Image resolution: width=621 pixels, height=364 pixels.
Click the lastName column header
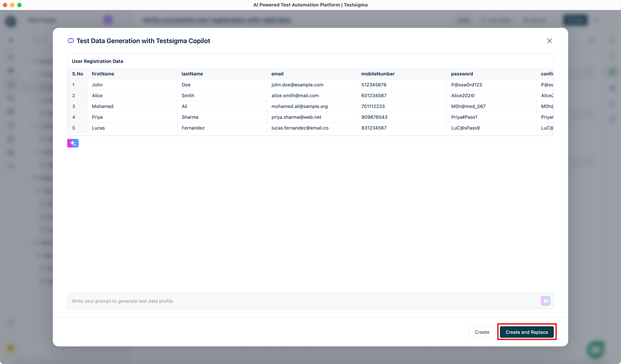[x=192, y=74]
